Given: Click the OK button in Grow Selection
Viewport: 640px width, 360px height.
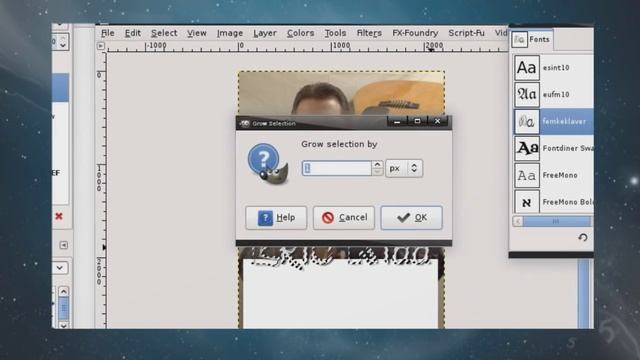Looking at the screenshot, I should tap(411, 218).
